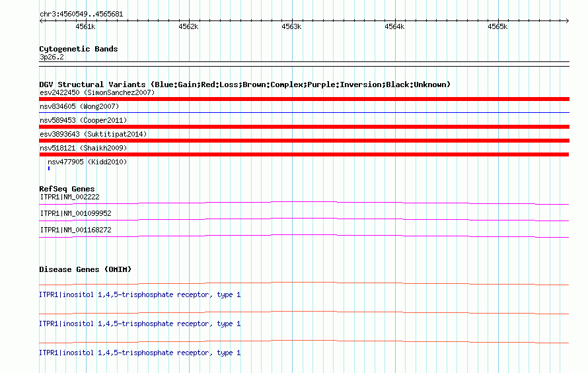Select the 3p26.2 band label

[x=52, y=57]
